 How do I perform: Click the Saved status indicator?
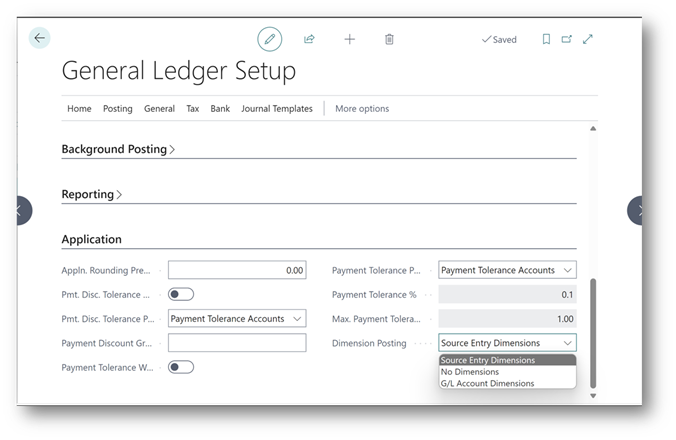click(x=499, y=40)
